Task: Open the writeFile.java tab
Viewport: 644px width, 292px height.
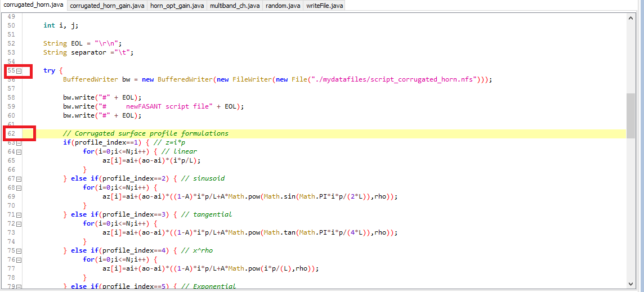Action: (x=324, y=6)
